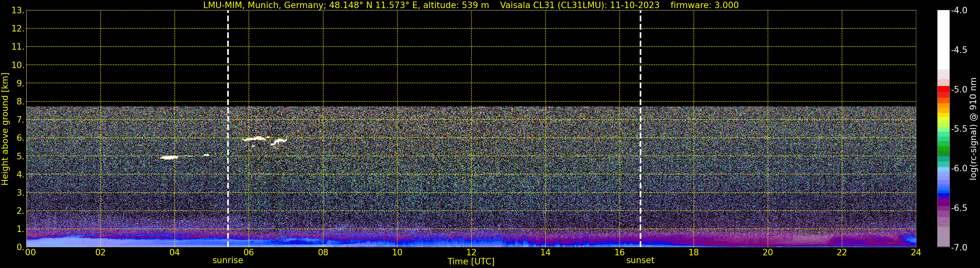The width and height of the screenshot is (980, 268).
Task: Click the 5 km height tick label
Action: [x=20, y=156]
